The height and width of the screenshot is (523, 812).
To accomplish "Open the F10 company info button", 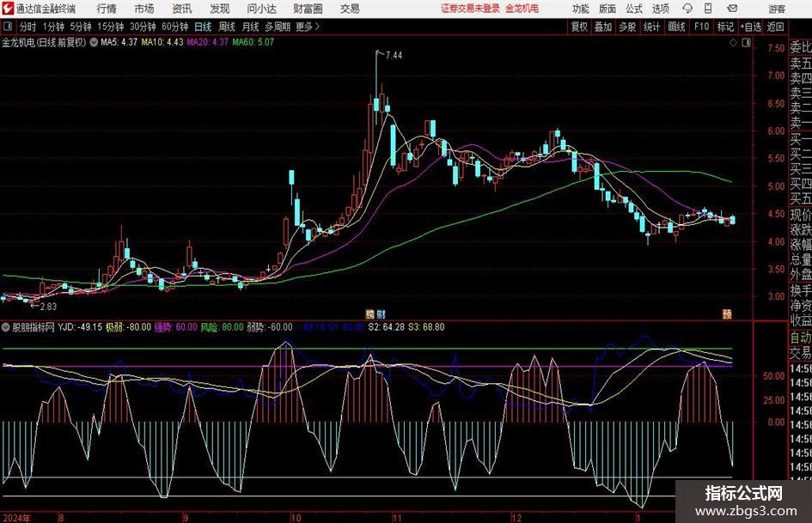I will [x=702, y=27].
